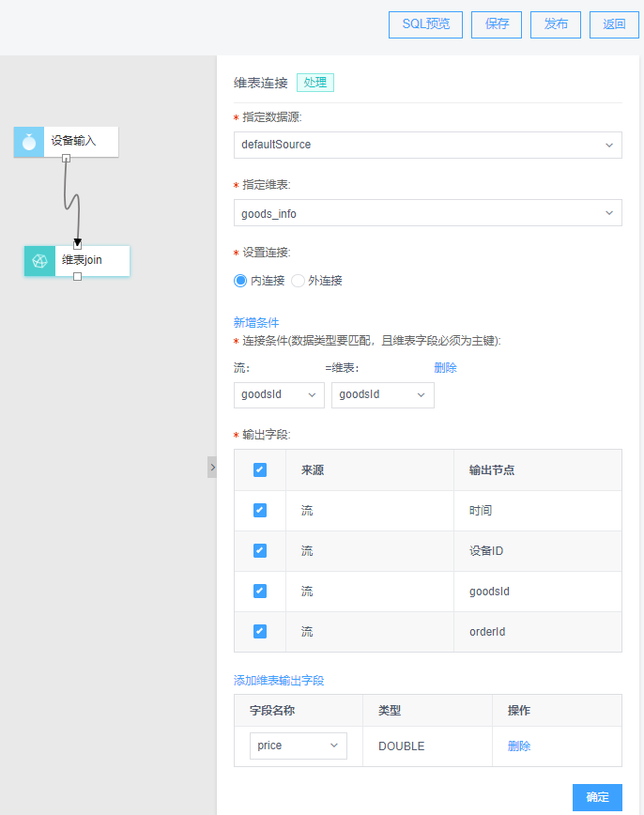The width and height of the screenshot is (644, 815).
Task: Click 添加维表输出字段 link
Action: pyautogui.click(x=279, y=681)
